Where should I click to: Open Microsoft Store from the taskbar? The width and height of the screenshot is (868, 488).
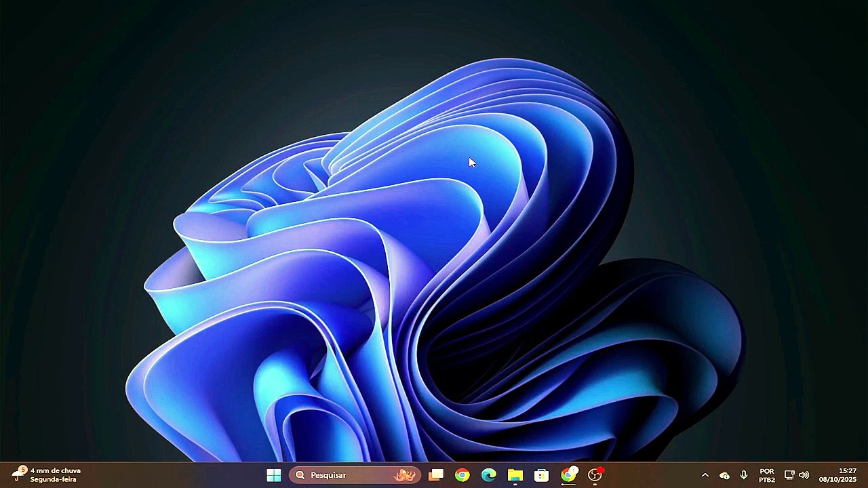[542, 475]
